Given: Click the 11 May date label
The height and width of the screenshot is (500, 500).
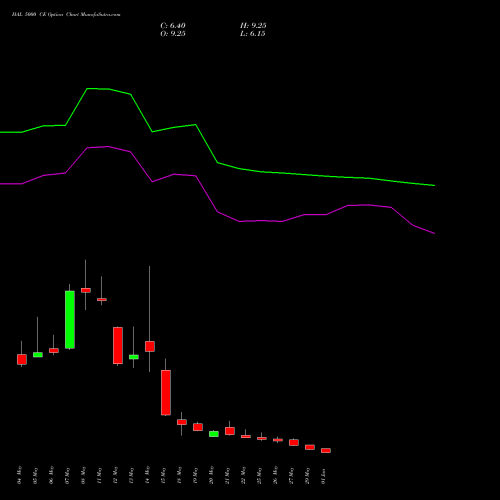Looking at the screenshot, I should 99,475.
